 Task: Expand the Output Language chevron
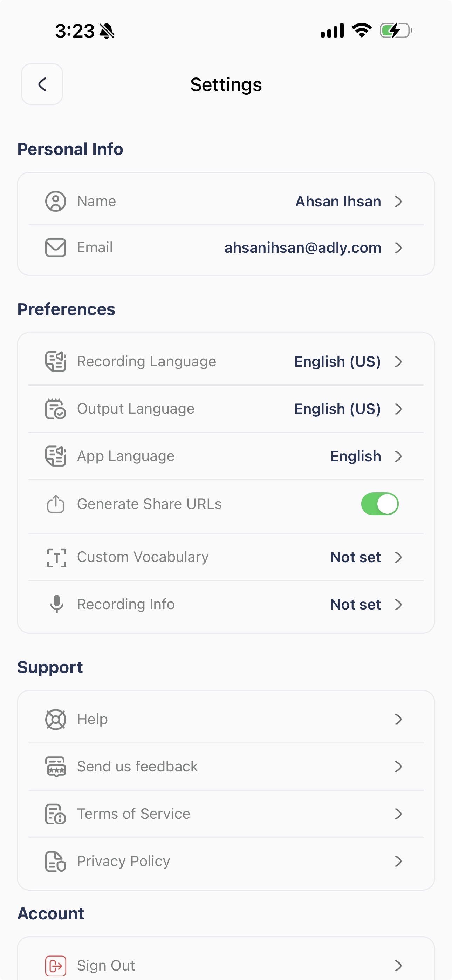click(398, 409)
